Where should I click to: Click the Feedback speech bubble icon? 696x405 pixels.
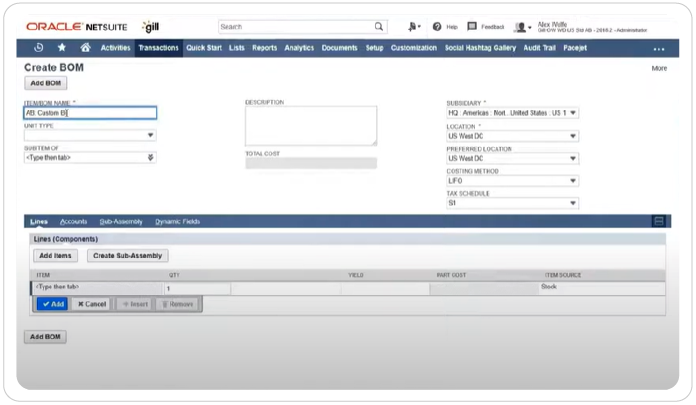click(x=472, y=27)
